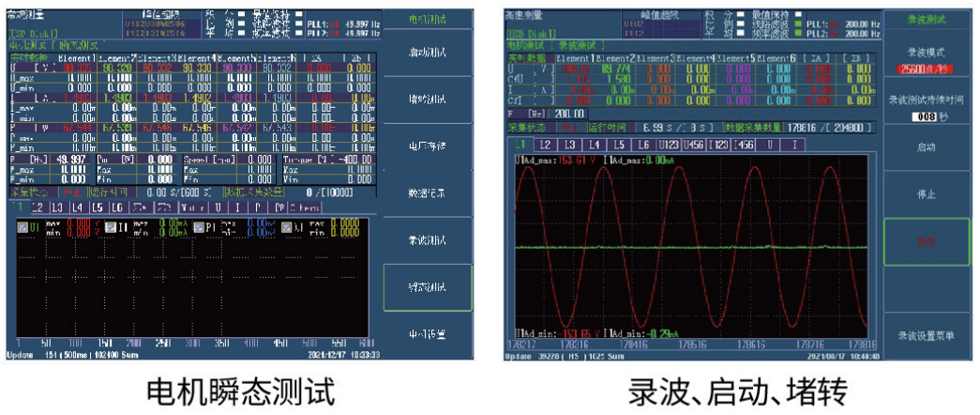Select 堵转测试 from the motor test menu

coord(427,99)
